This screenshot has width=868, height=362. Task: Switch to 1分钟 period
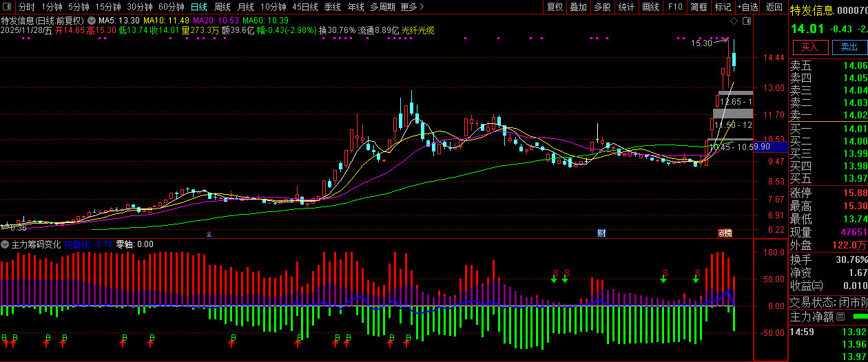coord(52,7)
